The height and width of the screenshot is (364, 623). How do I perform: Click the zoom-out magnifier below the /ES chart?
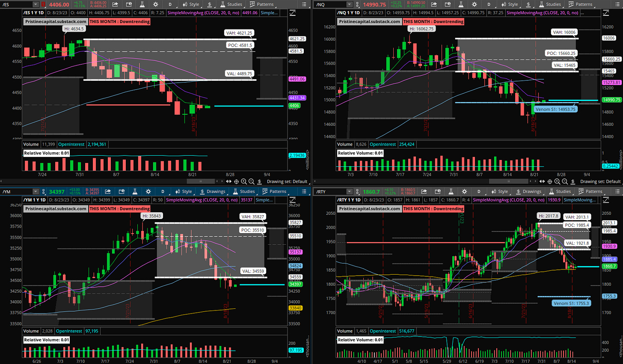(252, 181)
